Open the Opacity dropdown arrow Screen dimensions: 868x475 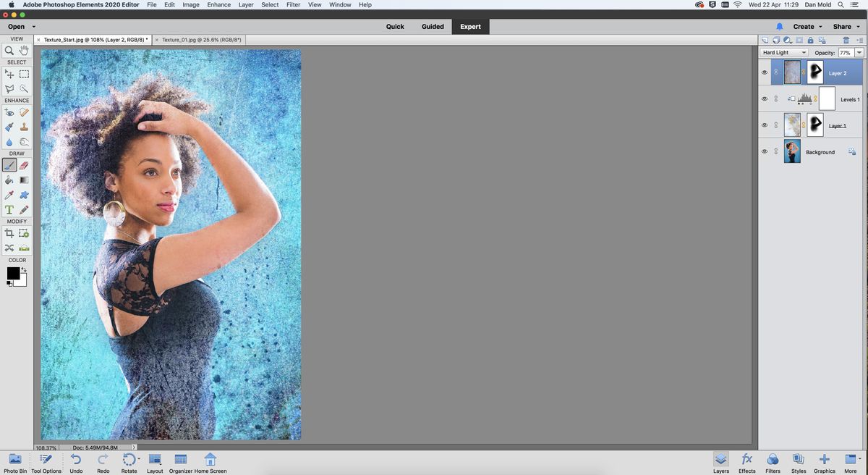click(x=859, y=52)
